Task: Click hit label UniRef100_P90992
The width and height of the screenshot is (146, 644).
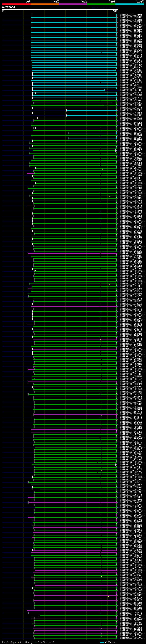Action: click(x=131, y=294)
